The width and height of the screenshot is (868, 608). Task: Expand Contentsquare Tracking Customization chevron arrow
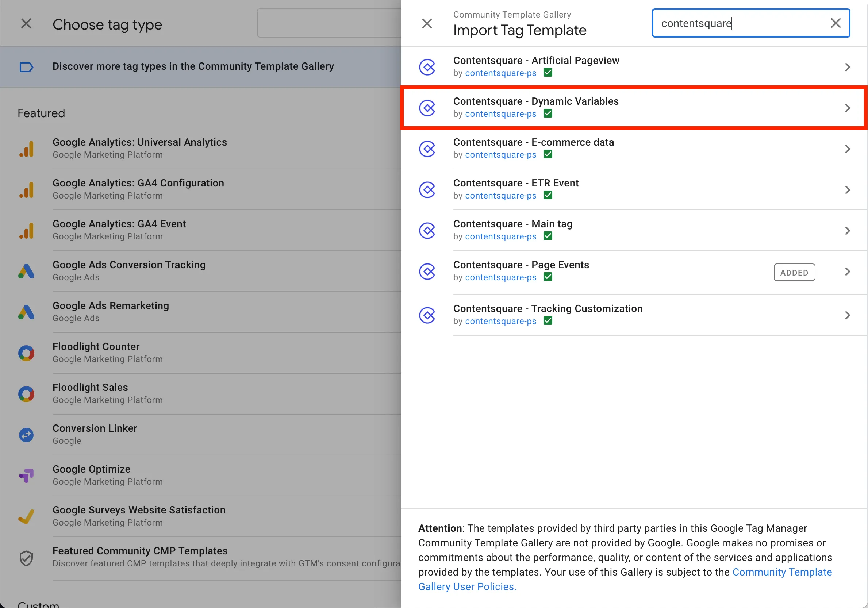847,315
